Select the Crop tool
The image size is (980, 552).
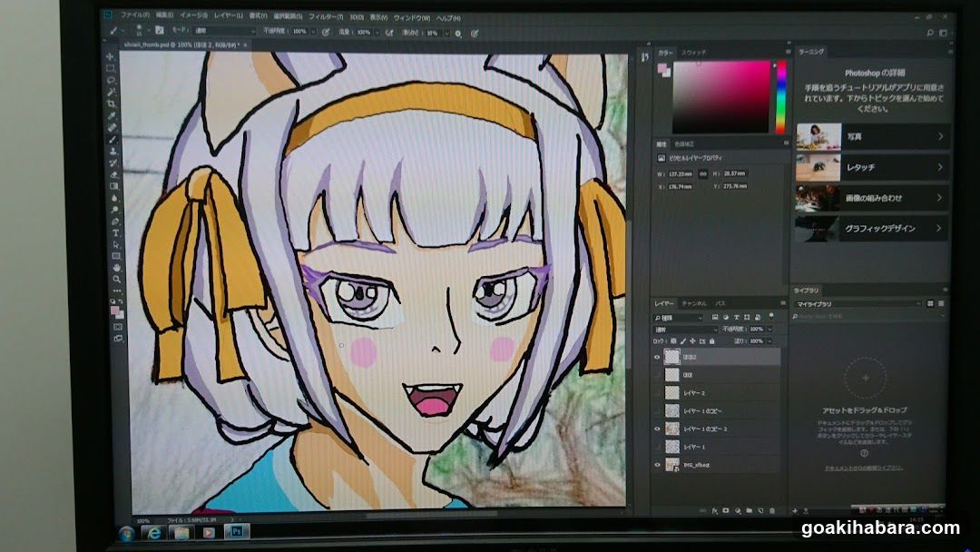[x=112, y=103]
